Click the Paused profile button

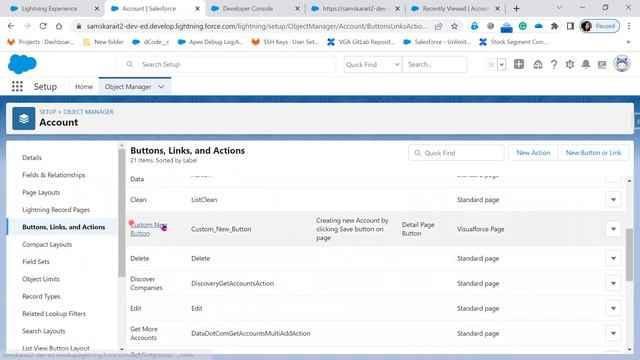click(x=600, y=26)
